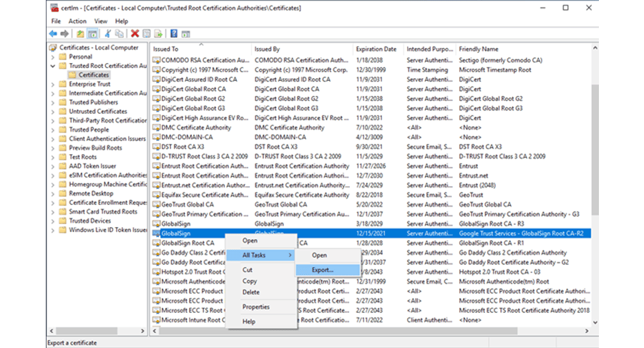The image size is (644, 348).
Task: Click the Personal folder icon in tree
Action: pos(62,57)
